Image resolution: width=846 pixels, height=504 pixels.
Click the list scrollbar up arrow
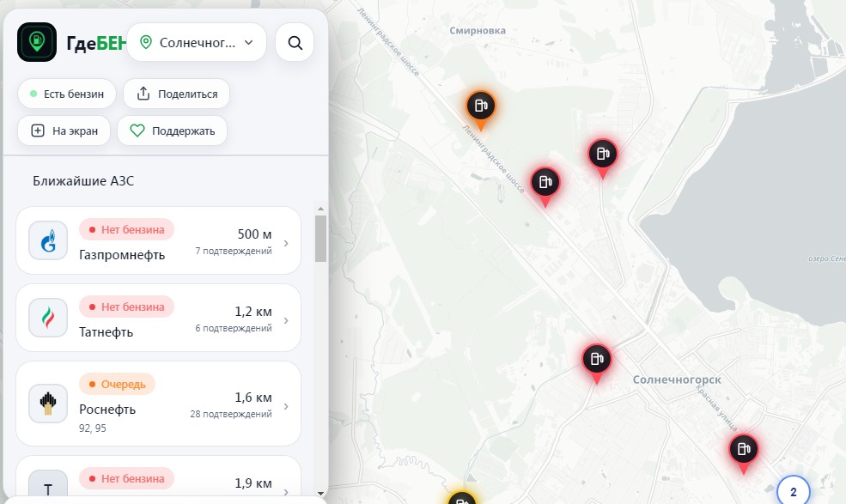320,209
